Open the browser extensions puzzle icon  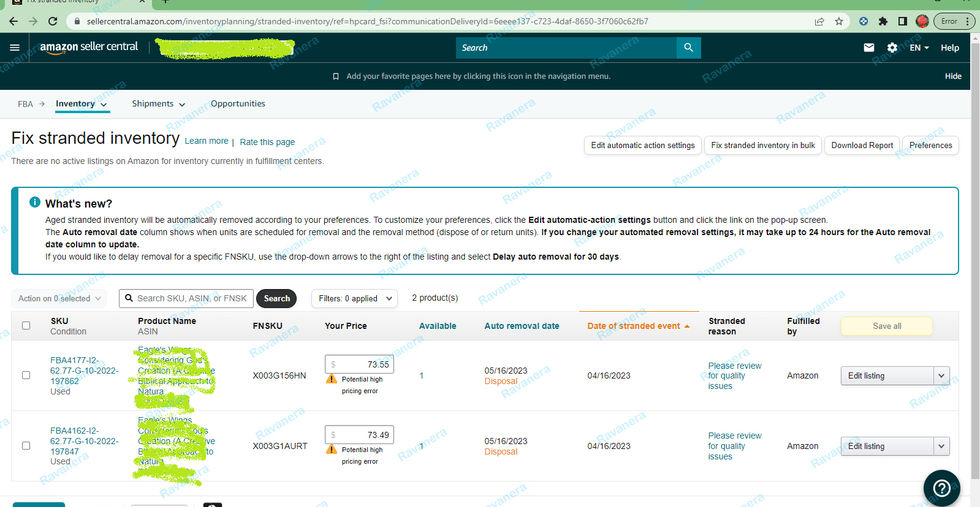pos(882,21)
